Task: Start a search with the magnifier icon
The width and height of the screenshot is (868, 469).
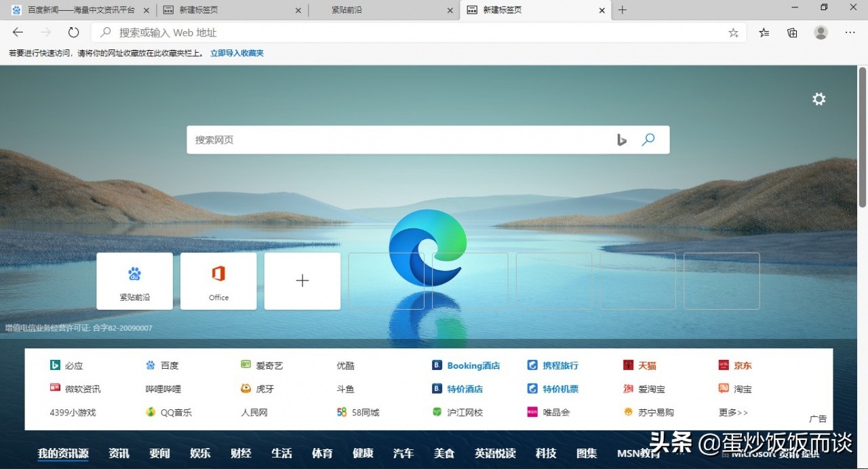Action: pyautogui.click(x=648, y=140)
